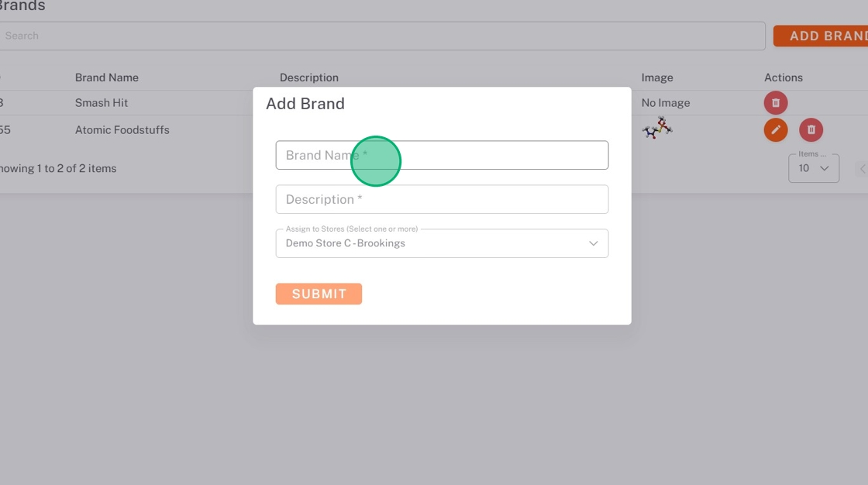Open the Items per page dropdown
The image size is (868, 485).
[813, 167]
